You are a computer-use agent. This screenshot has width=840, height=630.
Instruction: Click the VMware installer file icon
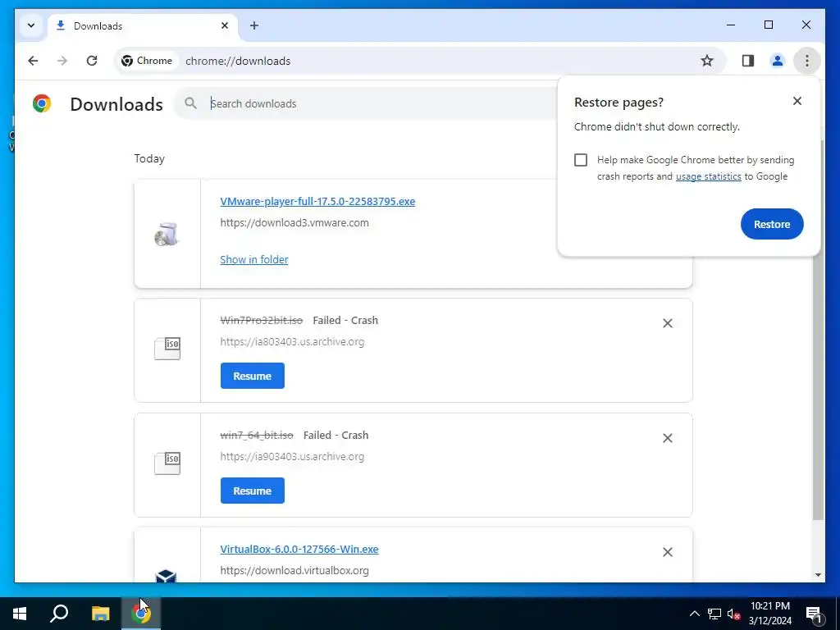click(166, 234)
